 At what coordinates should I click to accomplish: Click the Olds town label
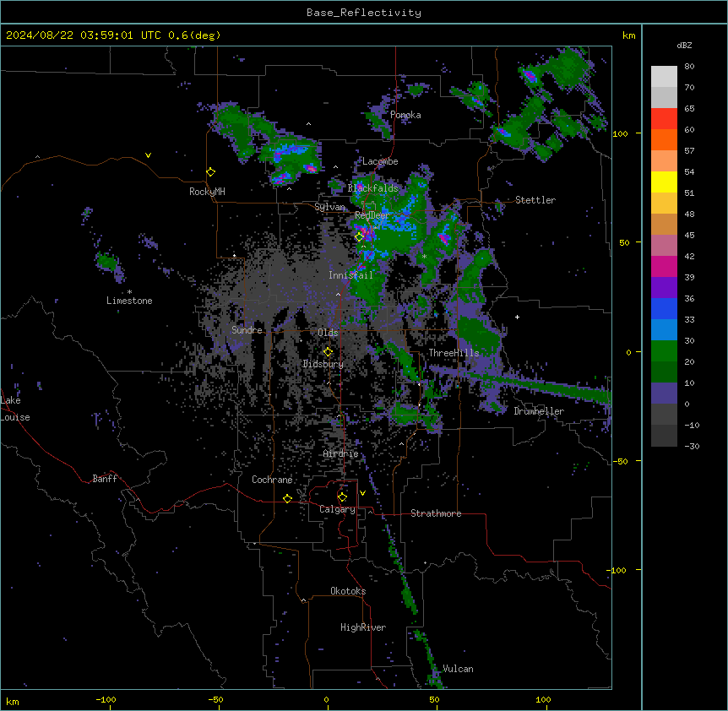pyautogui.click(x=328, y=333)
